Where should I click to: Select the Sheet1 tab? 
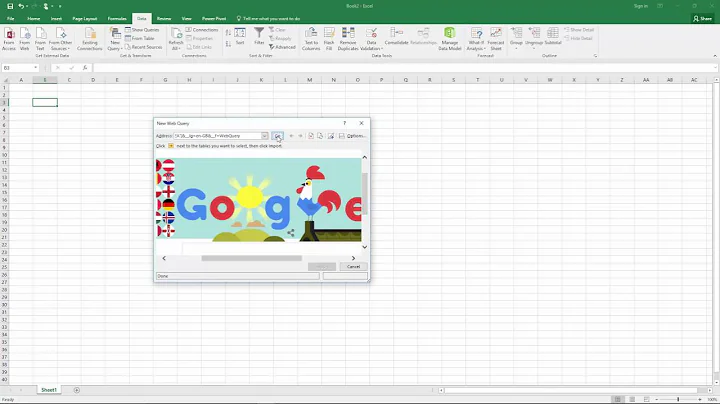coord(49,390)
